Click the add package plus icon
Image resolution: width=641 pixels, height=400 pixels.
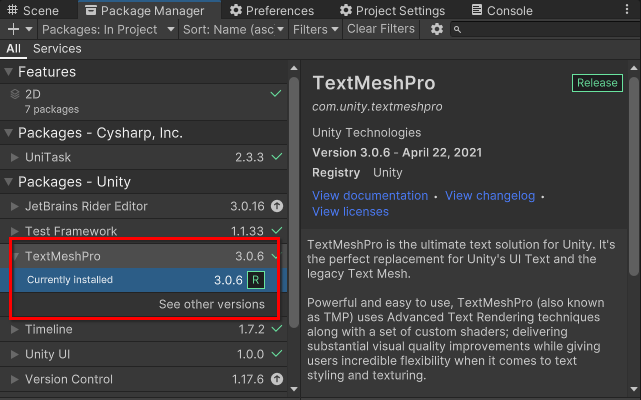14,30
